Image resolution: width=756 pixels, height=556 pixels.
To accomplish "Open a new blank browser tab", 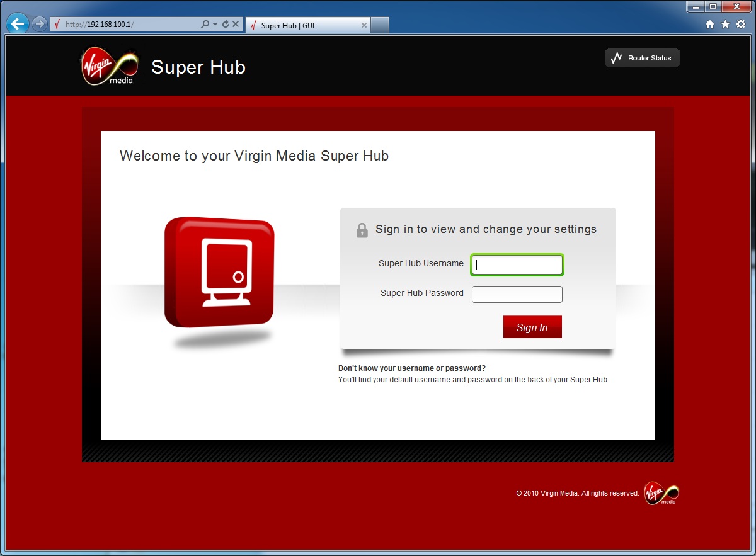I will (x=379, y=25).
